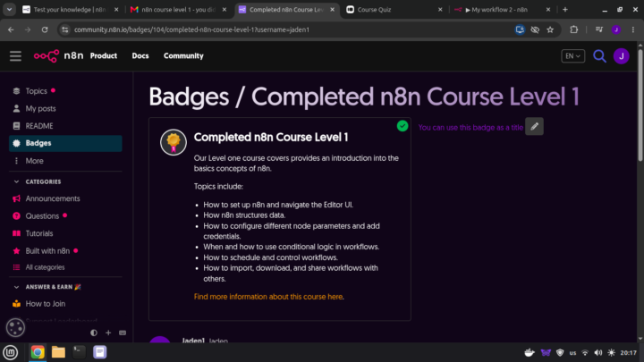Switch to 'Test your knowledge' browser tab
This screenshot has width=644, height=362.
coord(71,10)
